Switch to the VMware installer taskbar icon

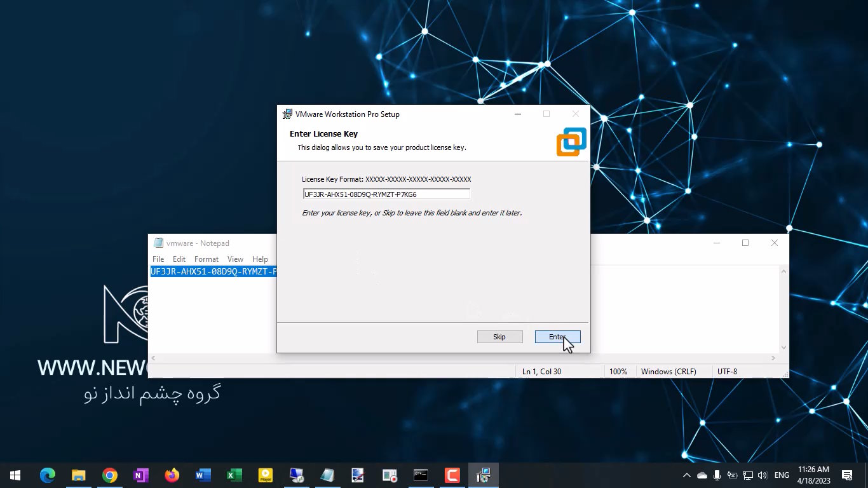[x=484, y=475]
